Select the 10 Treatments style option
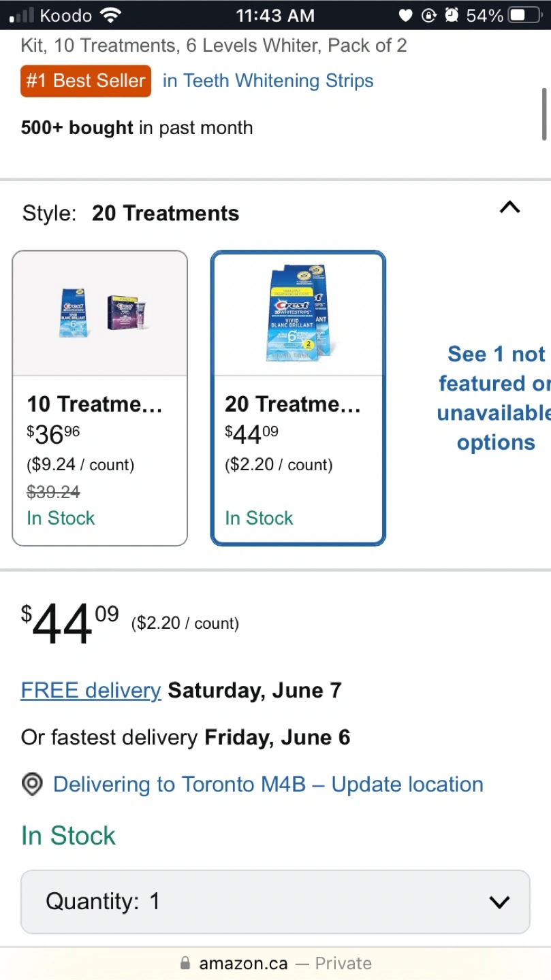The image size is (551, 980). [99, 398]
